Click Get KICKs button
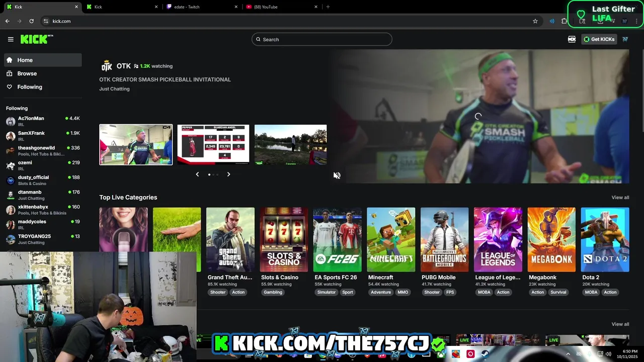This screenshot has height=362, width=644. pyautogui.click(x=599, y=39)
